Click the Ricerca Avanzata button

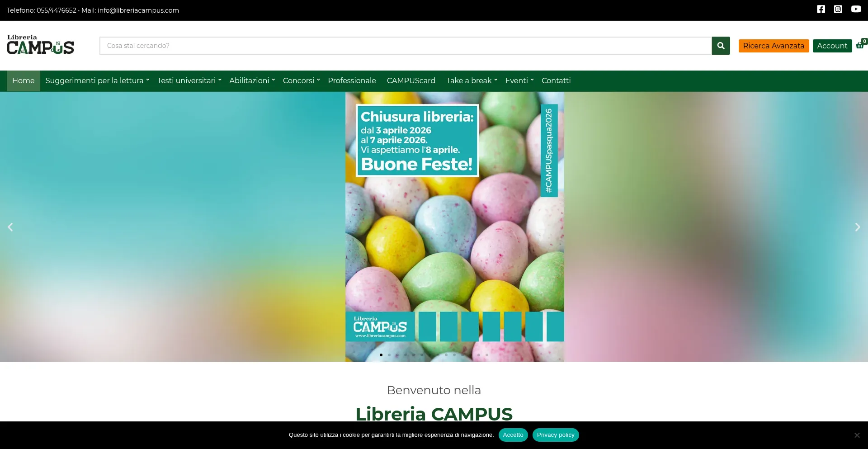(774, 46)
